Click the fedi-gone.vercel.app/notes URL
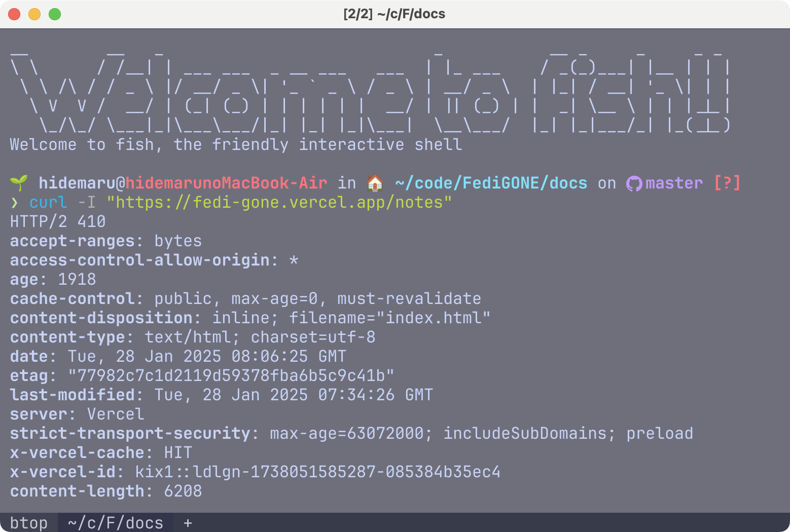 click(x=279, y=202)
